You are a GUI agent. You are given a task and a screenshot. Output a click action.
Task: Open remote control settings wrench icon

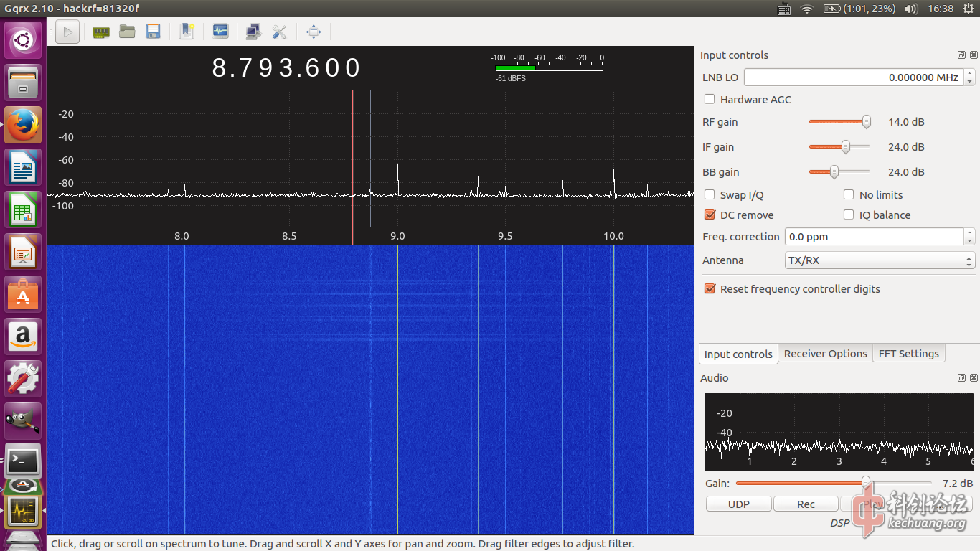coord(279,32)
